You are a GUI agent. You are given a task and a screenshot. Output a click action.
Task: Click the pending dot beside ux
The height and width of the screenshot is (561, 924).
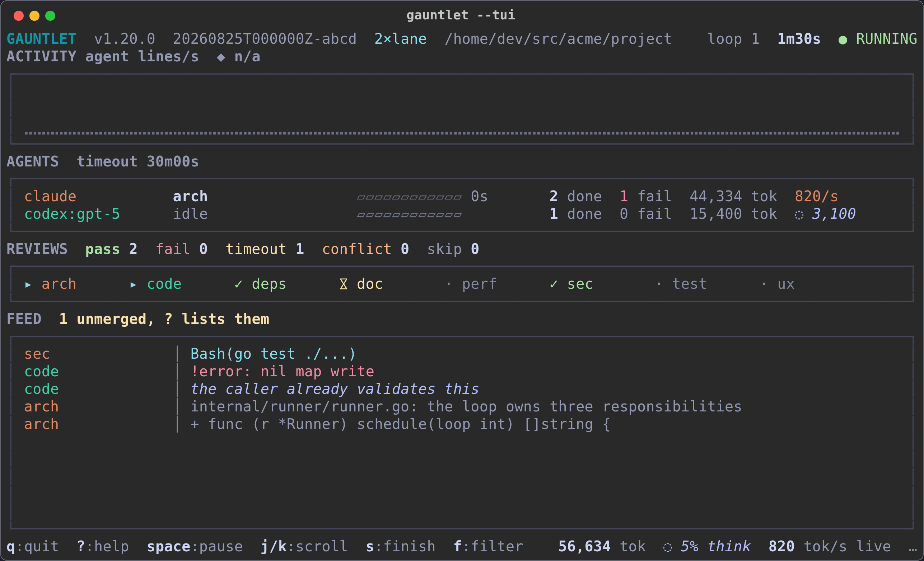pyautogui.click(x=764, y=284)
